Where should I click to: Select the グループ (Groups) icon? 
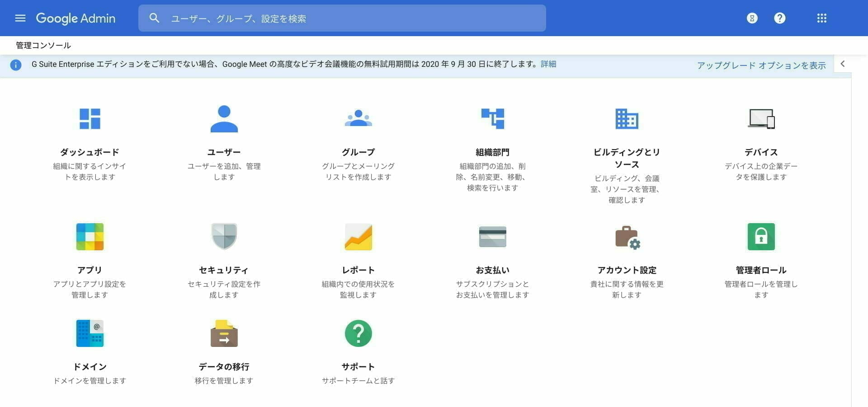(359, 118)
